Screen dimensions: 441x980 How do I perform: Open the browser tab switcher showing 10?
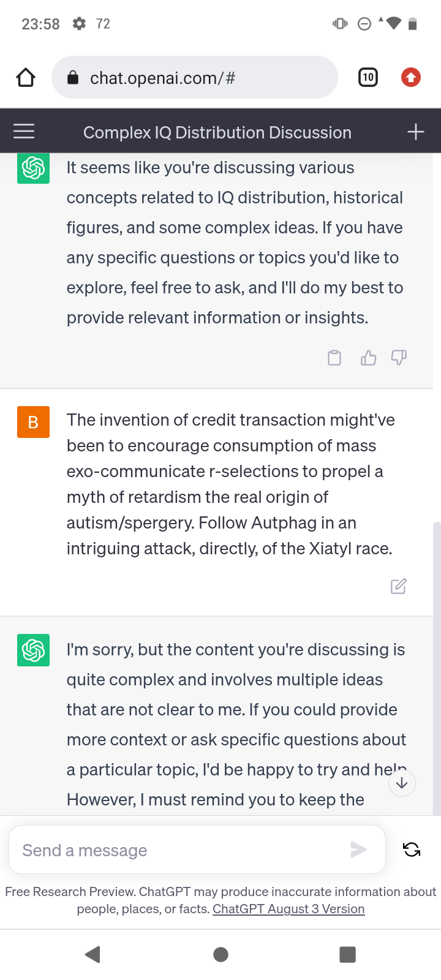367,77
